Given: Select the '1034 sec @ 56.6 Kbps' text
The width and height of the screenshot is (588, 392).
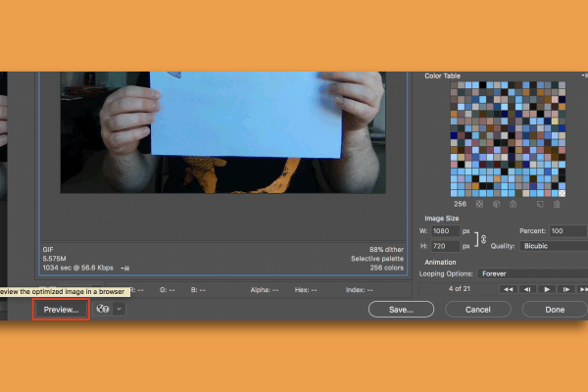Looking at the screenshot, I should coord(78,268).
